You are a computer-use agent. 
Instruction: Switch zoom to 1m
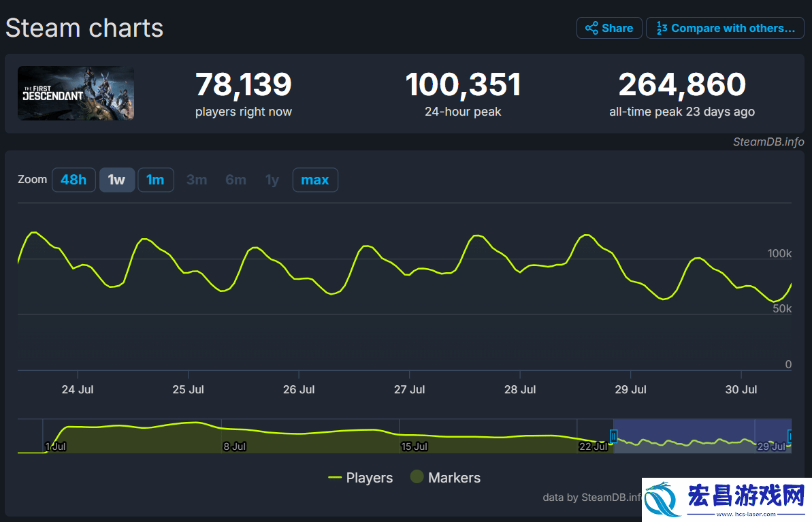tap(155, 180)
